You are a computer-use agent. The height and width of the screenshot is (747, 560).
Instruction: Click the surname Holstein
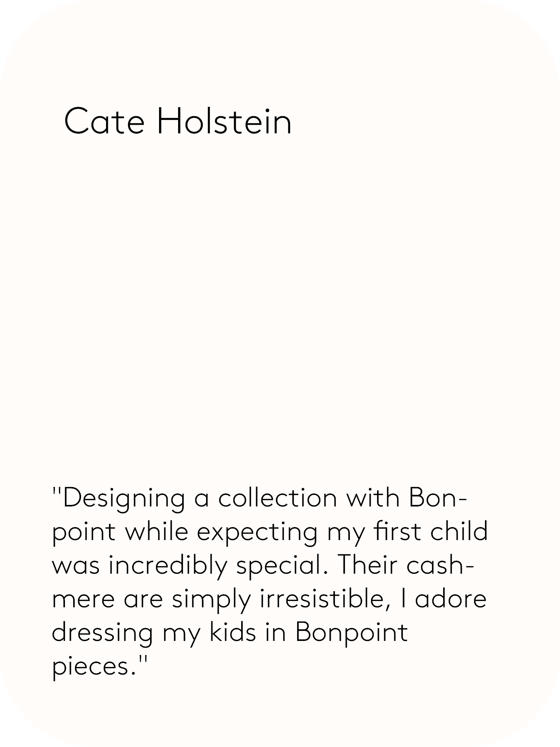click(x=224, y=121)
